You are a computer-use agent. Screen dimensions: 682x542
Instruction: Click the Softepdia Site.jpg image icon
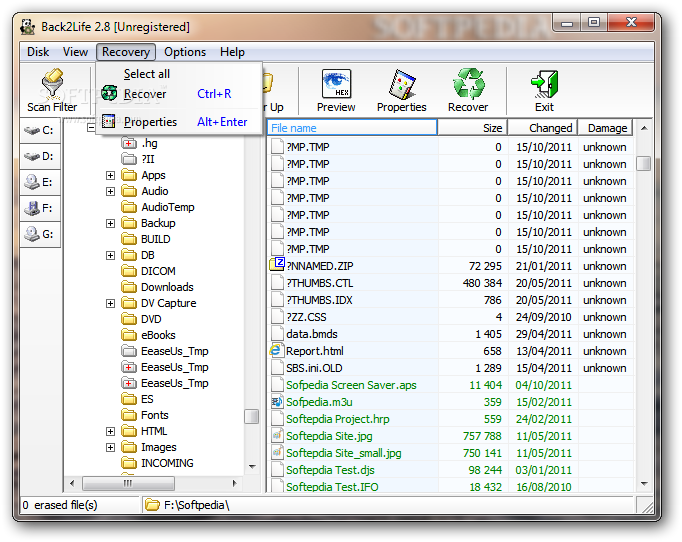[277, 435]
